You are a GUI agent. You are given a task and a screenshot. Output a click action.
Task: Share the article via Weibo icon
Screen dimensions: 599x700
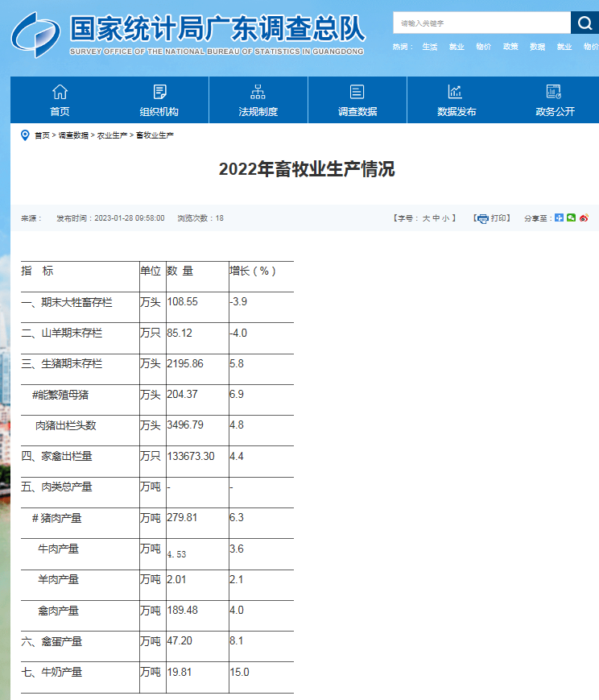coord(585,217)
